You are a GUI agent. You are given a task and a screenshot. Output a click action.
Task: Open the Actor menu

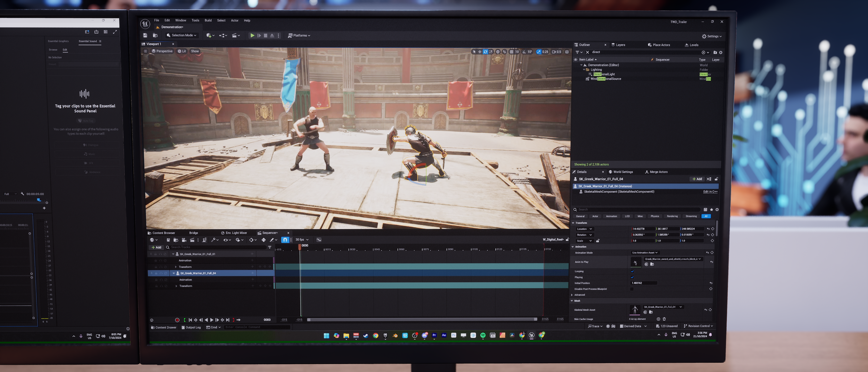235,20
